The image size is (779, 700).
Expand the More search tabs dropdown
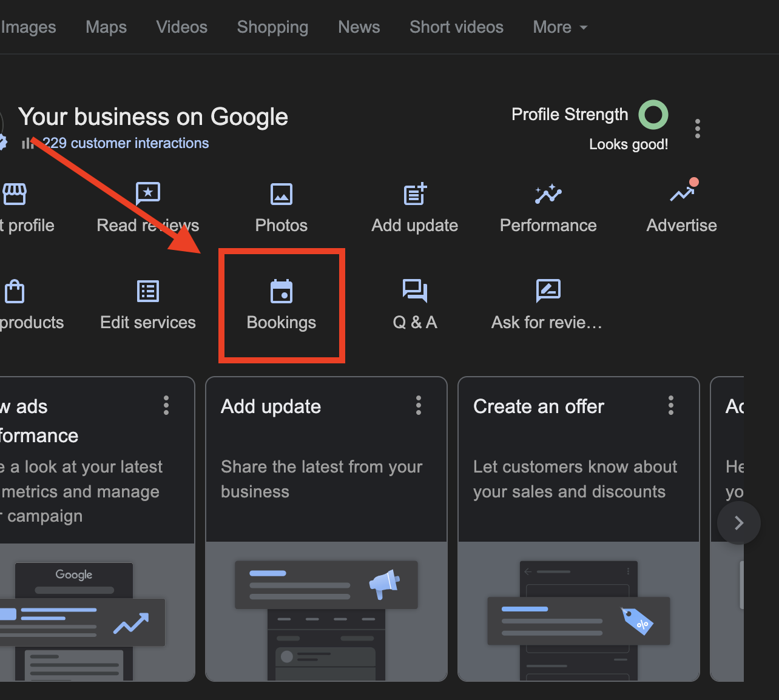coord(560,27)
